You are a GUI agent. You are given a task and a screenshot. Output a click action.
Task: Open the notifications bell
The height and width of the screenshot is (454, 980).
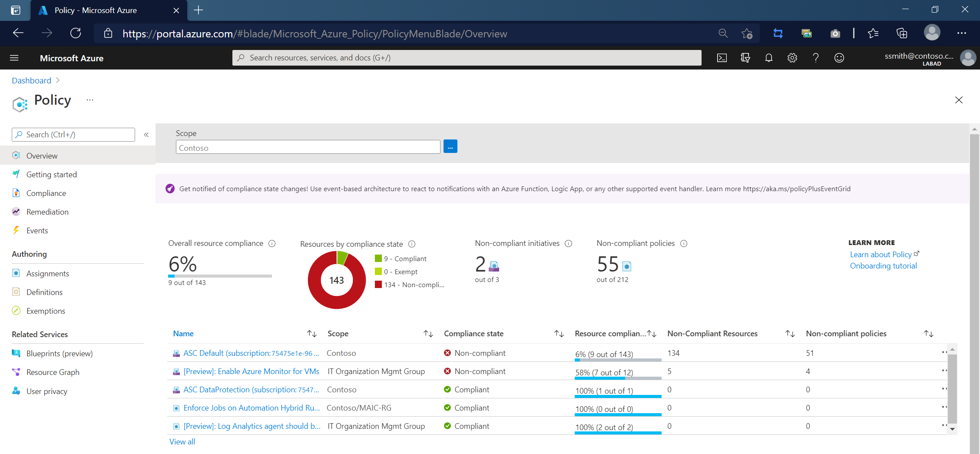[768, 57]
